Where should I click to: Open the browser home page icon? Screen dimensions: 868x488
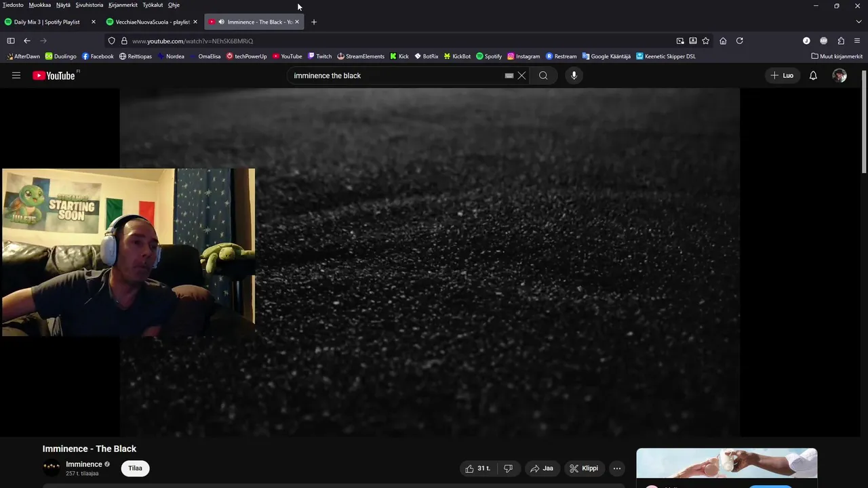tap(723, 41)
